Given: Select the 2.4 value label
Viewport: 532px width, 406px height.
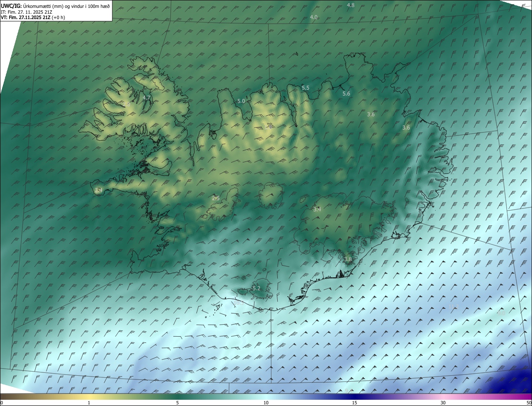Looking at the screenshot, I should pos(98,190).
